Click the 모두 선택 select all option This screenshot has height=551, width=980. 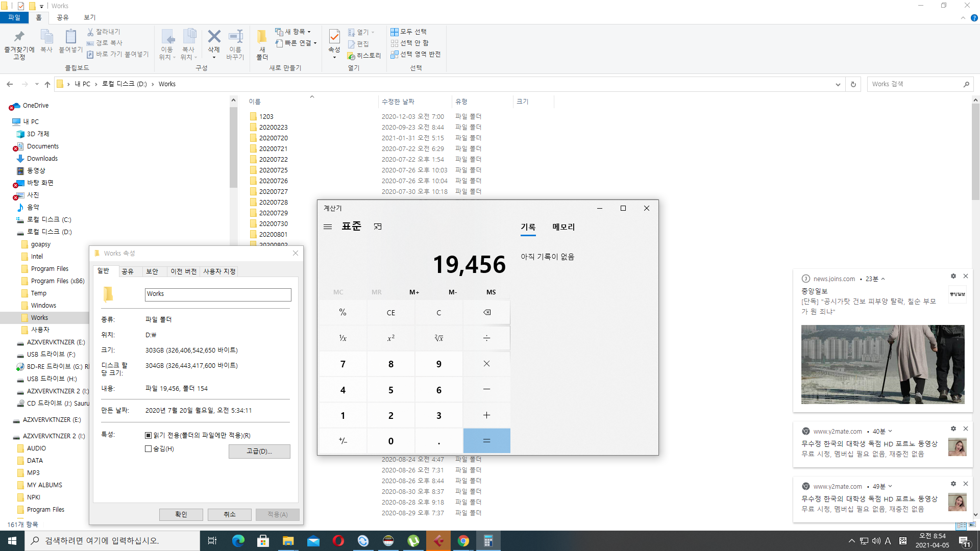click(408, 32)
